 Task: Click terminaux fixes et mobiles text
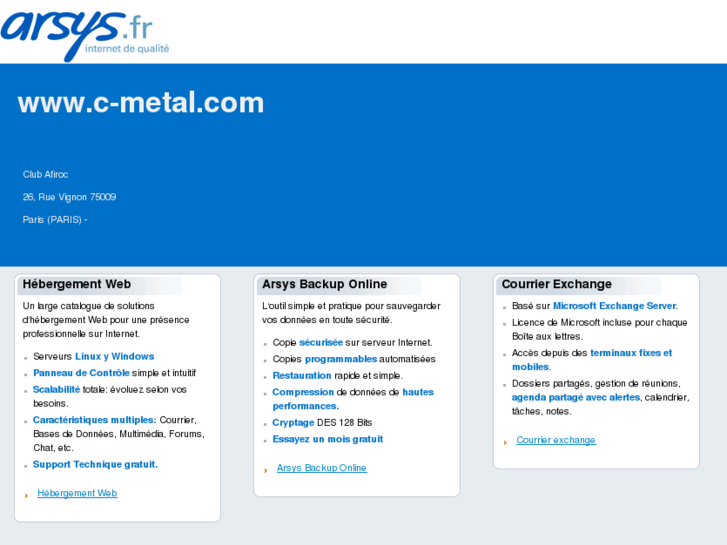[x=592, y=359]
